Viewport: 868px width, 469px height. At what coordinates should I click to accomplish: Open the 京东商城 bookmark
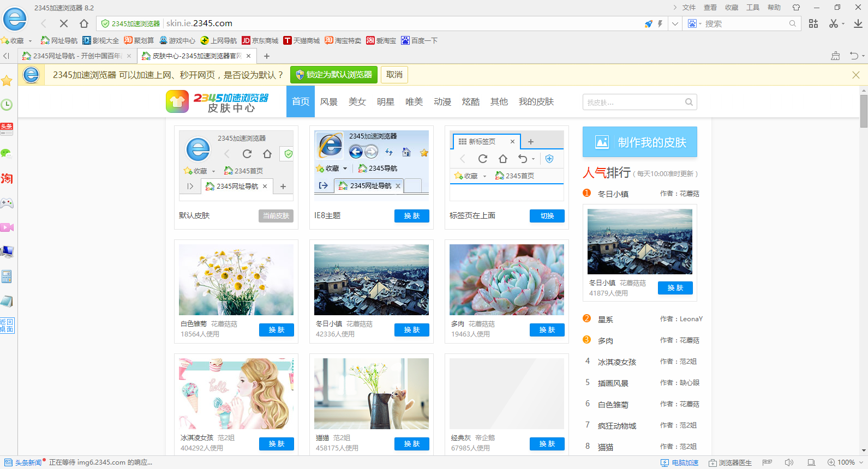point(260,41)
